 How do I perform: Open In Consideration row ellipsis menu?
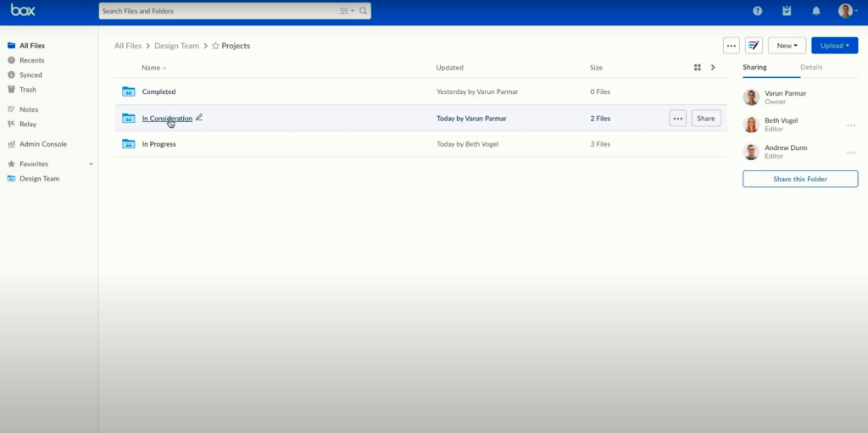pos(677,118)
